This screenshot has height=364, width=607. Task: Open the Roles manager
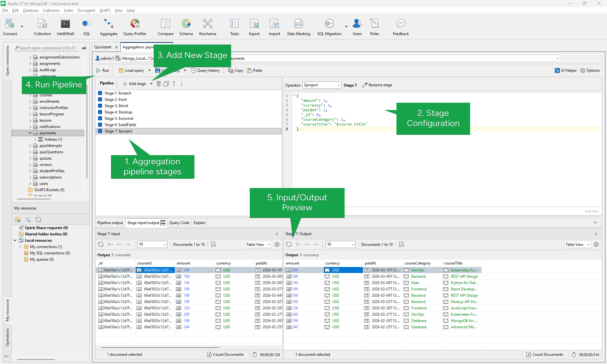click(x=374, y=27)
